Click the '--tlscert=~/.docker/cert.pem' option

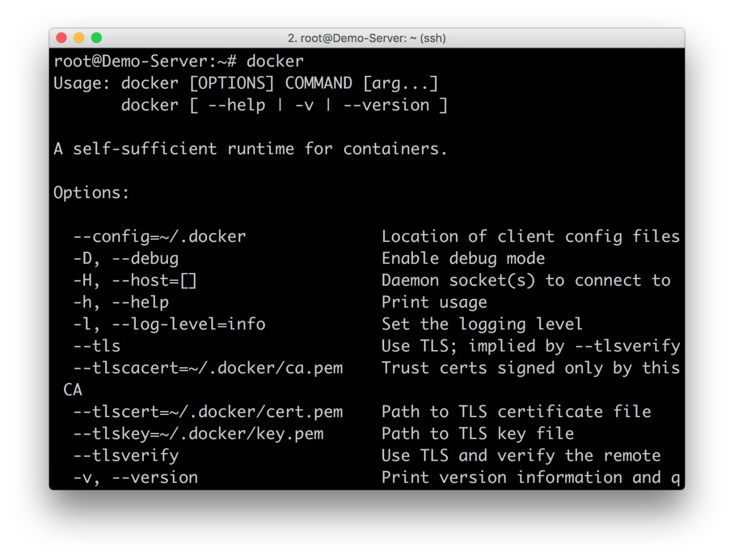(208, 412)
